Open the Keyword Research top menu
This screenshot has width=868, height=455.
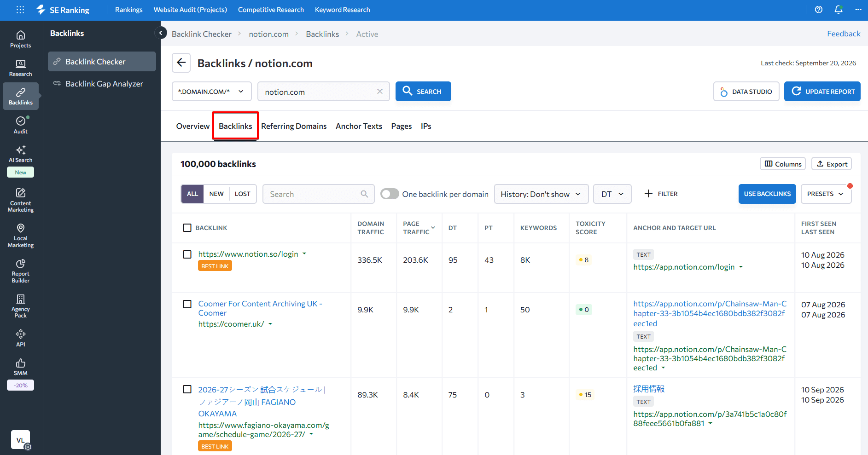coord(342,10)
